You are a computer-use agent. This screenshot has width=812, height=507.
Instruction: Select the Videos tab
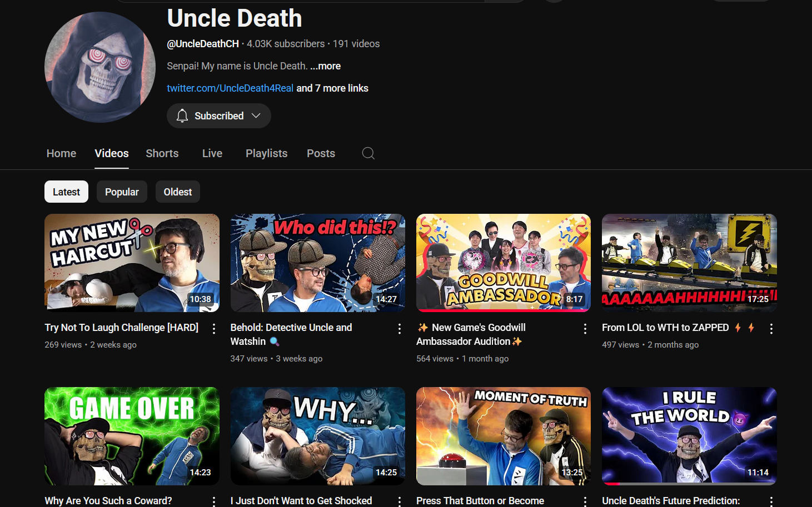point(112,153)
